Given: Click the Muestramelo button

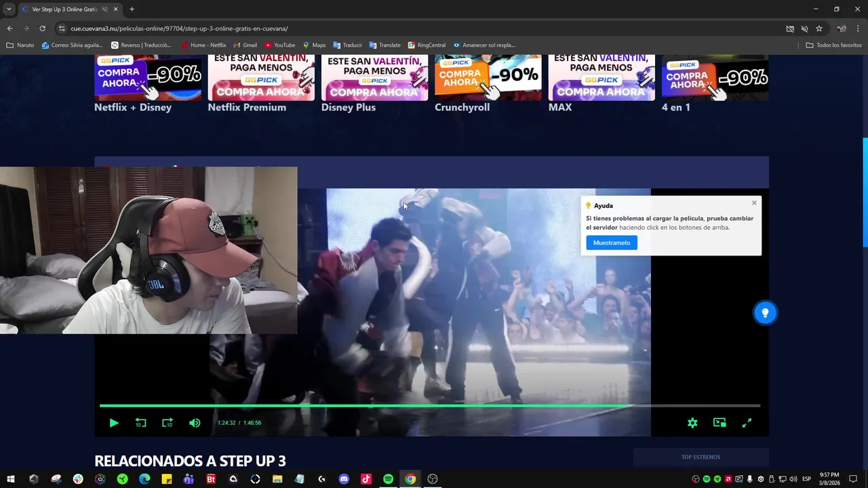Looking at the screenshot, I should (612, 243).
